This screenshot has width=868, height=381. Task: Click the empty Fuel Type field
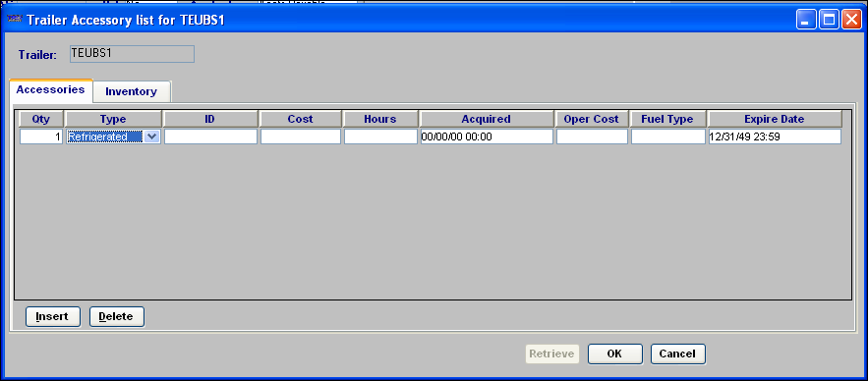click(x=667, y=136)
